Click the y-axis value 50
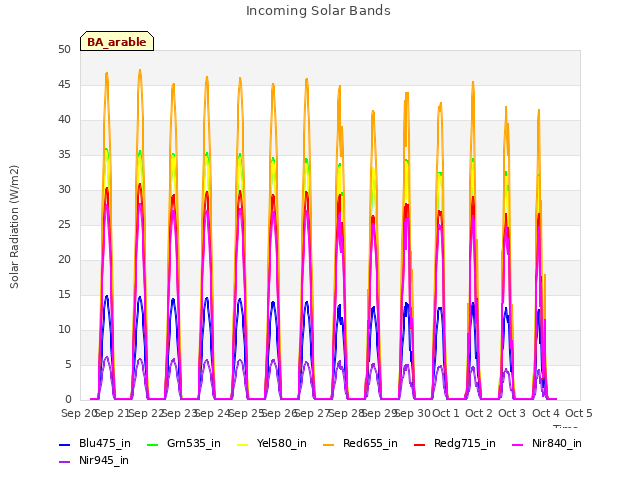640x480 pixels. pyautogui.click(x=64, y=50)
